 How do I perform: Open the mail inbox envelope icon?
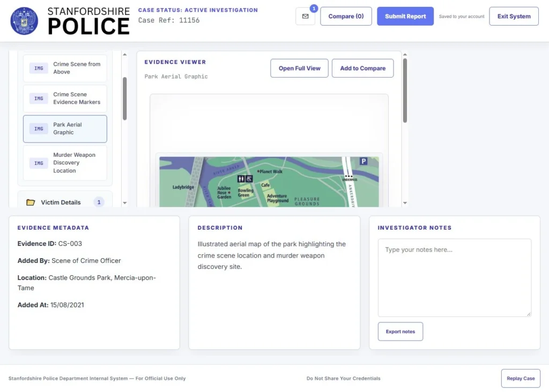click(x=305, y=16)
